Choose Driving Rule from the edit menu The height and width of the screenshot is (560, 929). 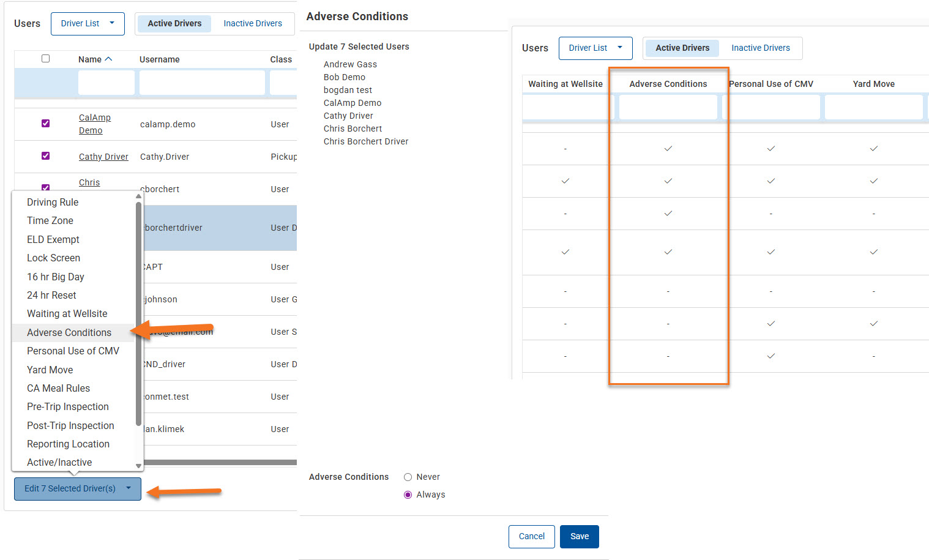[53, 202]
